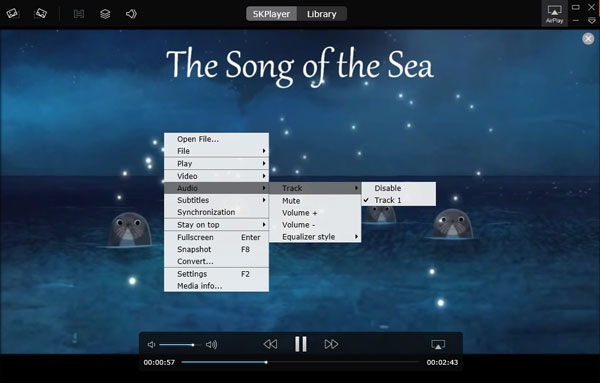Select Volume - in Audio submenu
This screenshot has height=383, width=600.
click(x=315, y=225)
